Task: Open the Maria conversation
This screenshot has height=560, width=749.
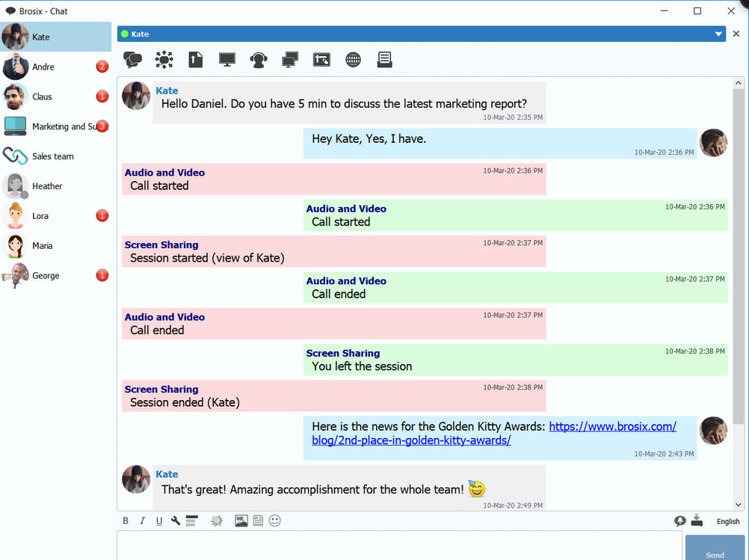Action: [56, 245]
